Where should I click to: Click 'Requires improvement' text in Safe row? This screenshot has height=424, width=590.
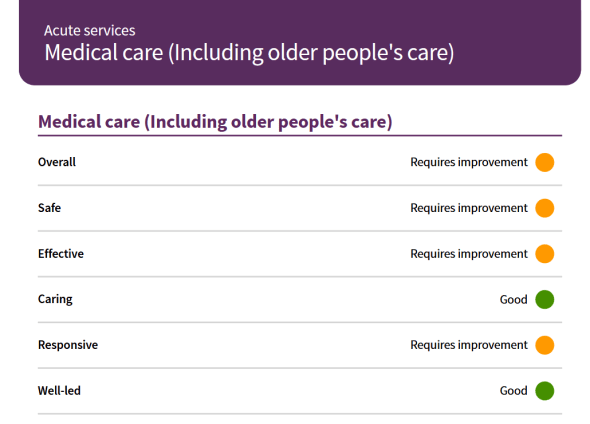[x=469, y=208]
